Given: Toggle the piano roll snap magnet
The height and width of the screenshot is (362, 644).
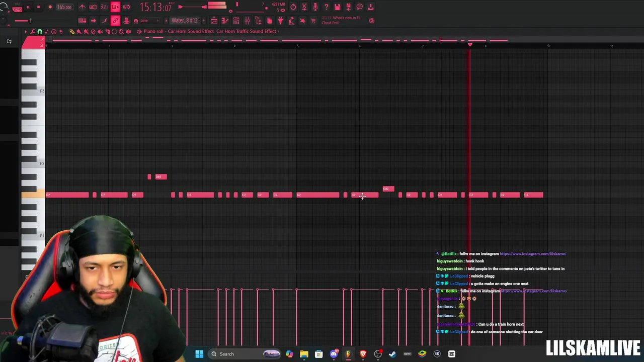Looking at the screenshot, I should [x=40, y=31].
